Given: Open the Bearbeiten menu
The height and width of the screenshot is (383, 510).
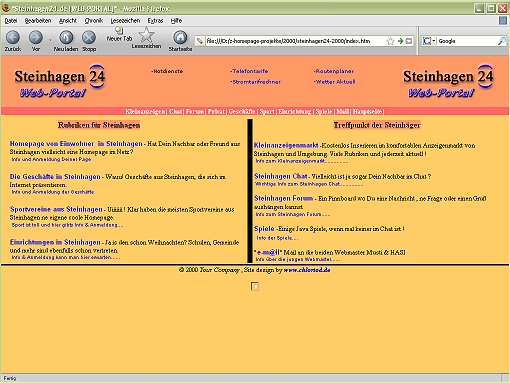Looking at the screenshot, I should pyautogui.click(x=38, y=21).
